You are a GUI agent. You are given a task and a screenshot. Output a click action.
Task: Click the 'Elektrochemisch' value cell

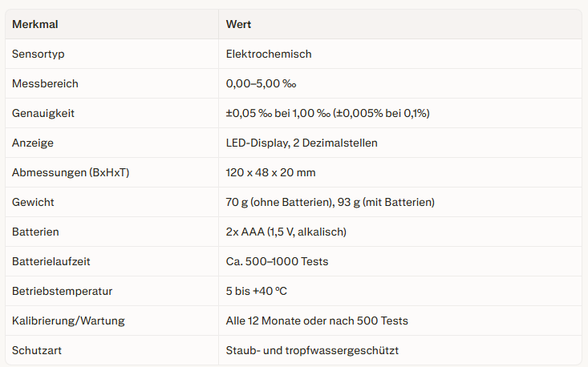tap(269, 54)
